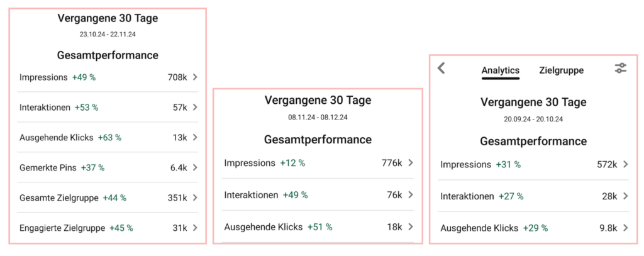Expand Impressions 572k details chevron
Screen dimensions: 644x256
(x=625, y=164)
